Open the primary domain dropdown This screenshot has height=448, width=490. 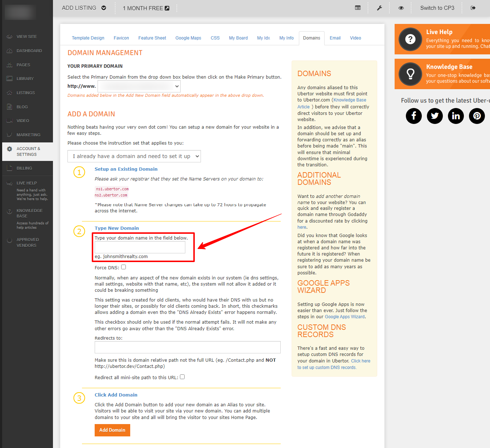[139, 86]
